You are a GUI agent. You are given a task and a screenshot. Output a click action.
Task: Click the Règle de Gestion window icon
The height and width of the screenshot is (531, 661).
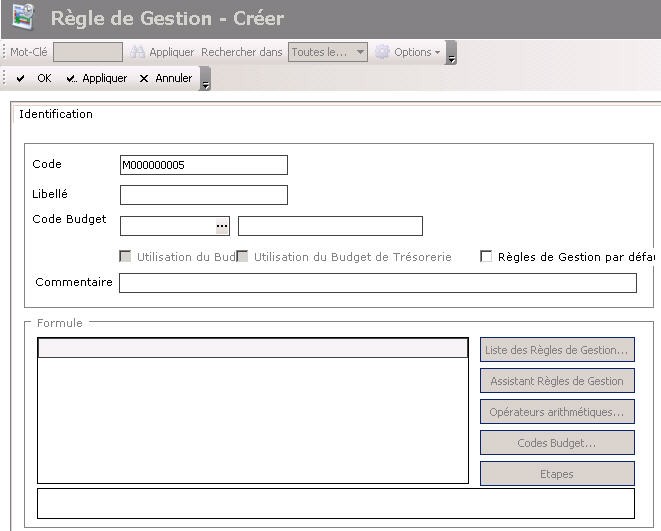(x=22, y=18)
